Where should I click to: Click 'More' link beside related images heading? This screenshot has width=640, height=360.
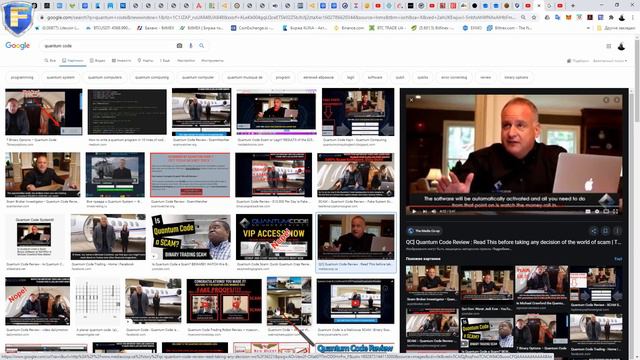pyautogui.click(x=618, y=259)
